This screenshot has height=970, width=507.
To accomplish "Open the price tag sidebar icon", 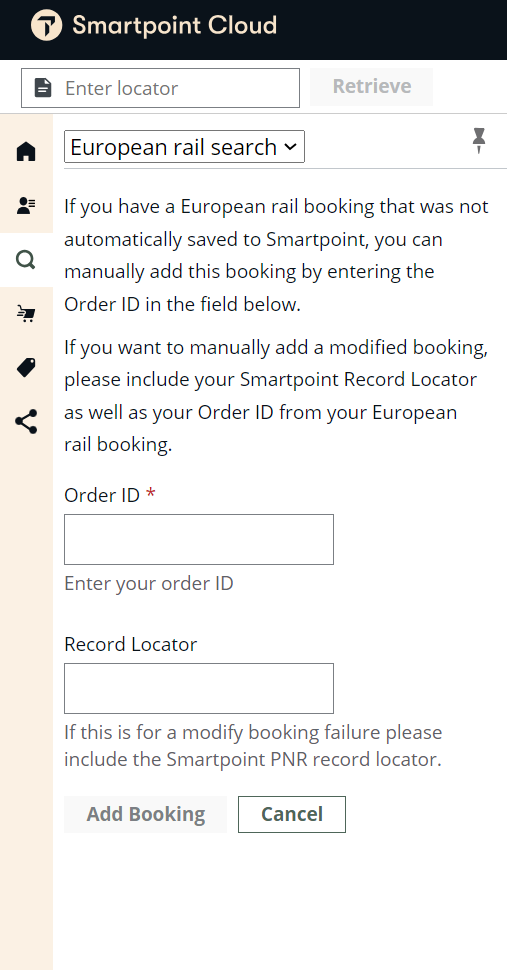I will (x=26, y=368).
